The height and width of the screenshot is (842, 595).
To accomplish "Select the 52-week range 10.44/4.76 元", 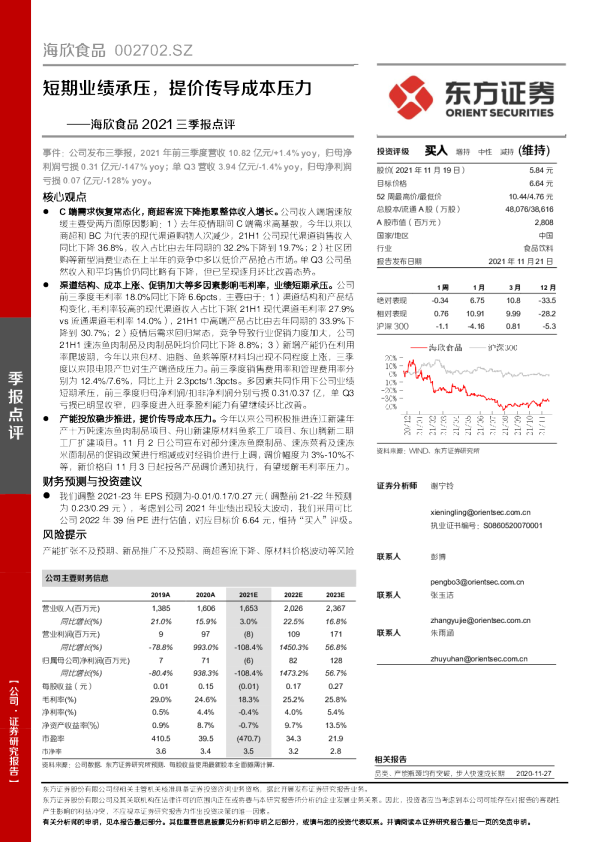I will point(531,197).
